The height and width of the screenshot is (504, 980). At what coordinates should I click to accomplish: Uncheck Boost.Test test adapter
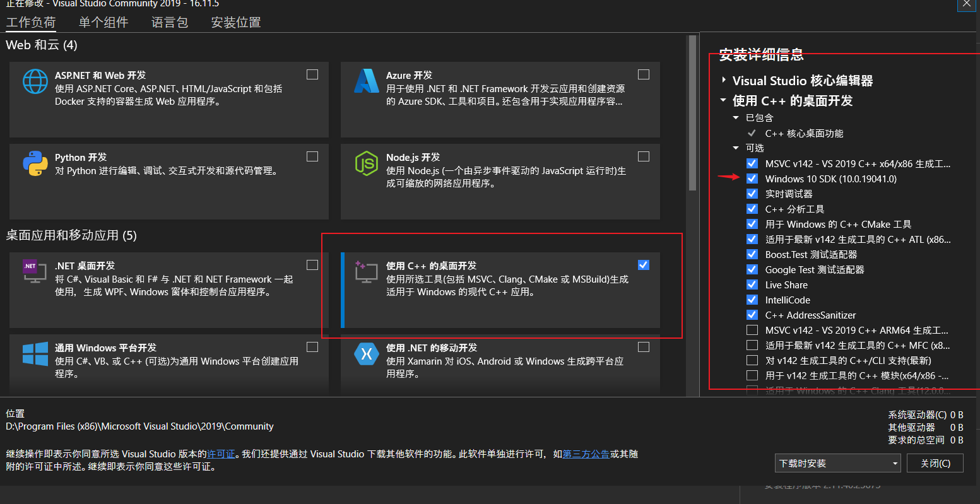pyautogui.click(x=752, y=254)
